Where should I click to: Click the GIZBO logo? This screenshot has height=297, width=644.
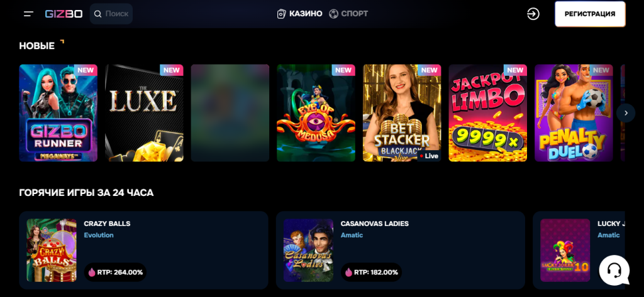click(64, 14)
